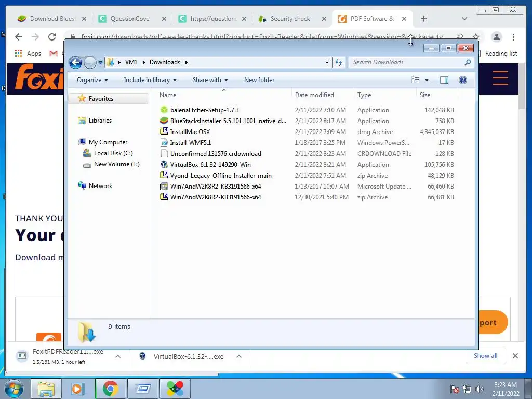Switch to the QuestionCove Chrome tab

(x=130, y=19)
